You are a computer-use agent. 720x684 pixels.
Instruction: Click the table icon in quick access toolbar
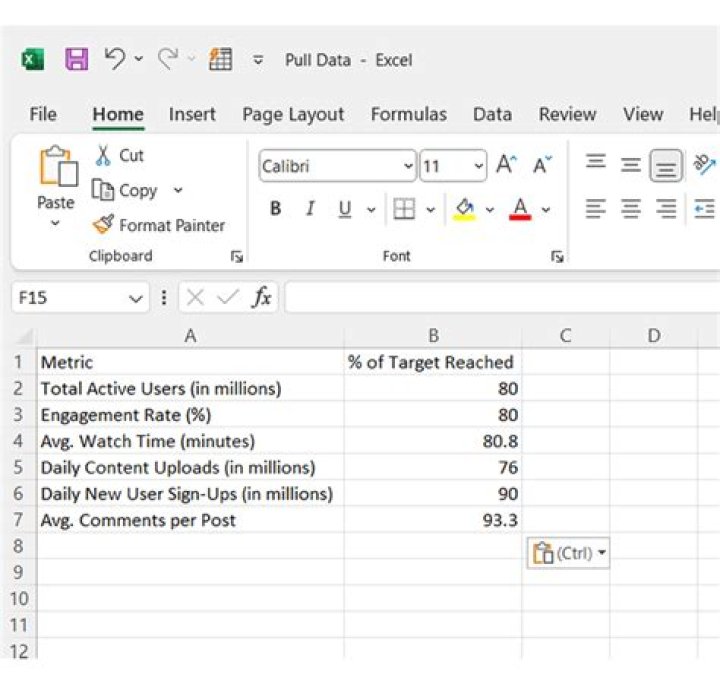point(220,59)
